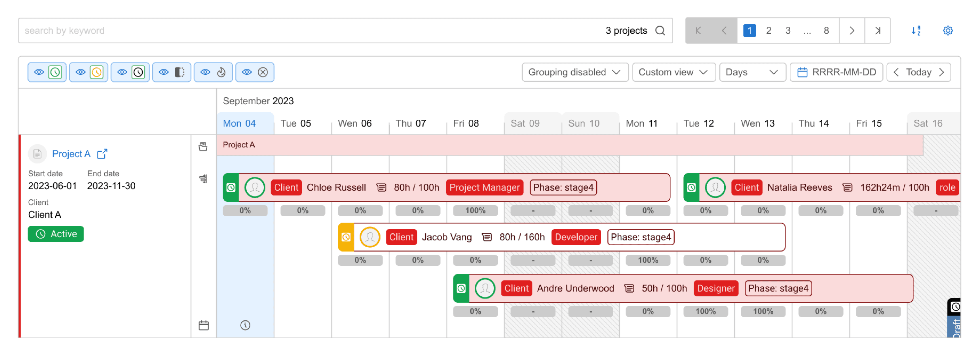The width and height of the screenshot is (980, 338).
Task: Open the Project A link
Action: pos(71,154)
